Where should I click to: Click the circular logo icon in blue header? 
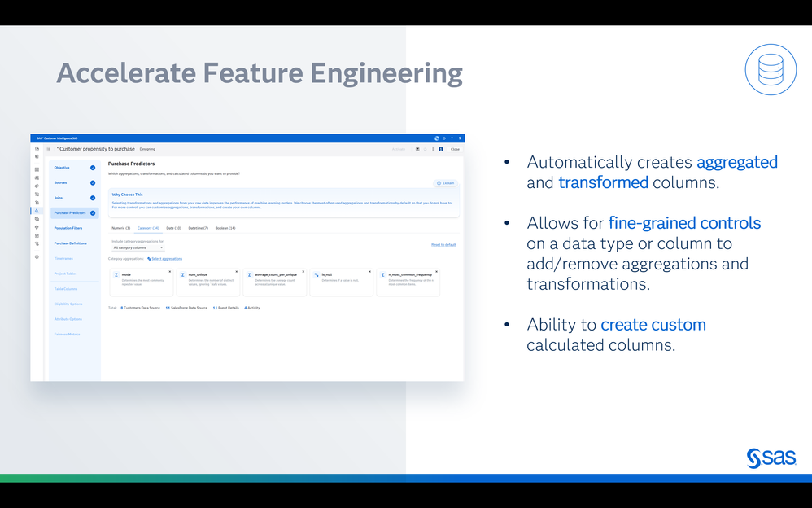[x=437, y=138]
